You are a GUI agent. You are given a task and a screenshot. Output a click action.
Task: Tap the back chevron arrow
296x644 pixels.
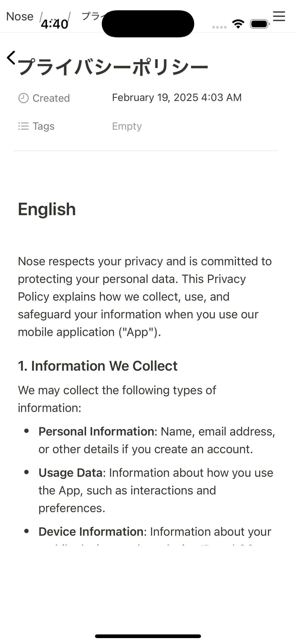11,58
